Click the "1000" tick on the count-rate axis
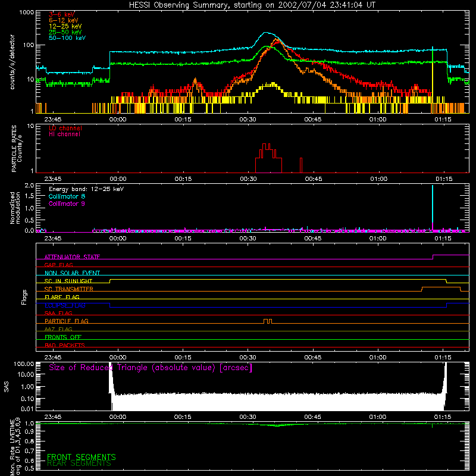 tap(26, 12)
